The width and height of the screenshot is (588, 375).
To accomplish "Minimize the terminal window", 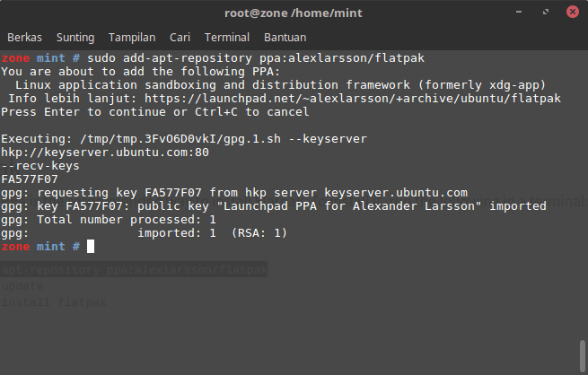I will coord(519,12).
